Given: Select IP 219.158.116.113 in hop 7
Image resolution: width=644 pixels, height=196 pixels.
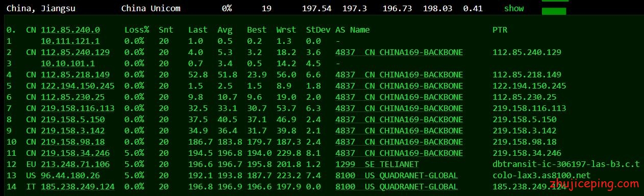Looking at the screenshot, I should pos(78,108).
